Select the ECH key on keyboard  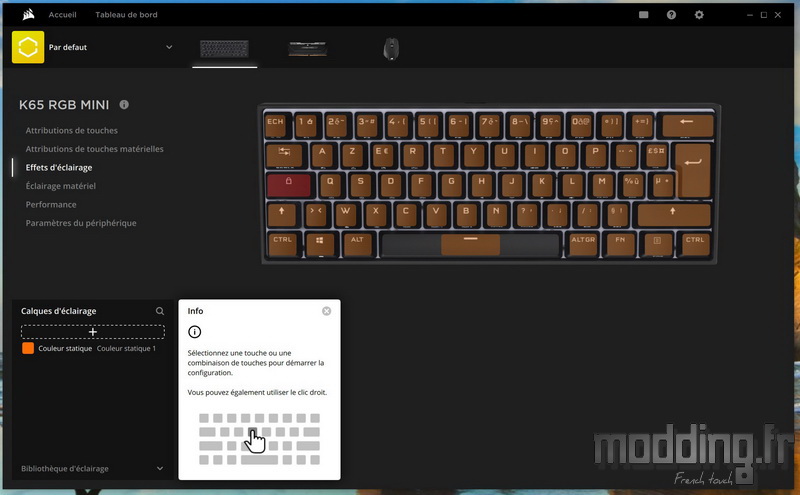pos(278,125)
